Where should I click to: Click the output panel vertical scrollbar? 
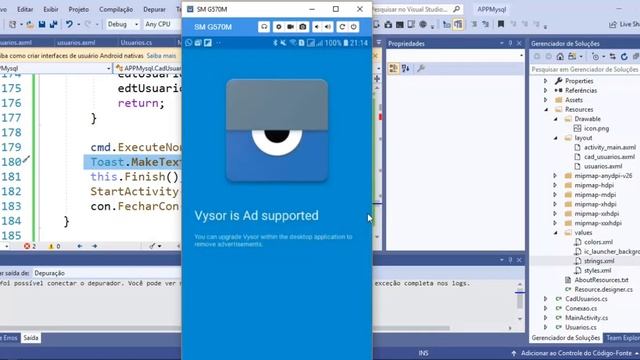(520, 301)
